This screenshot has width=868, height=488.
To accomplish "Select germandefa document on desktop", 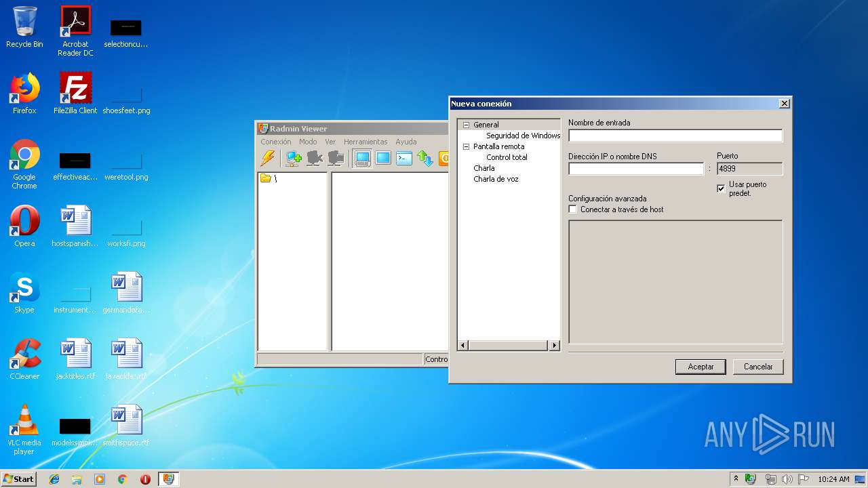I will [x=126, y=293].
